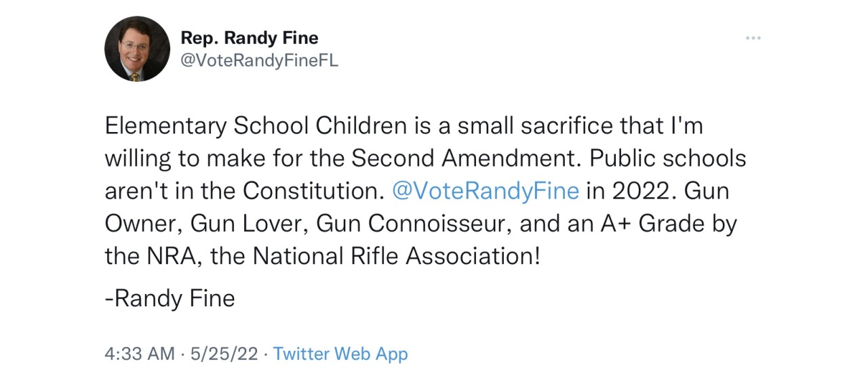Click the 5/25/22 tweet date
The width and height of the screenshot is (868, 378).
click(x=226, y=354)
